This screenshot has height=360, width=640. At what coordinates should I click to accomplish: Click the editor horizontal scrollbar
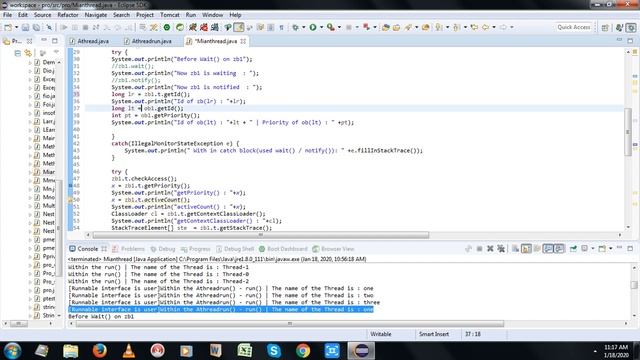tap(261, 235)
